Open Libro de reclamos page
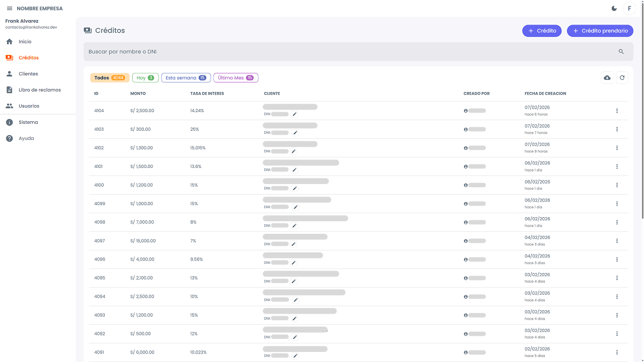 pyautogui.click(x=39, y=90)
